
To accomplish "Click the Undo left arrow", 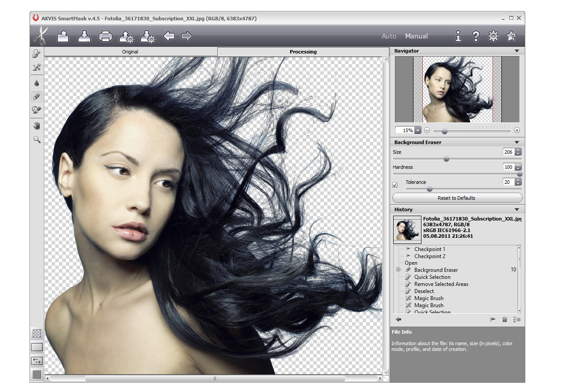I will 169,36.
